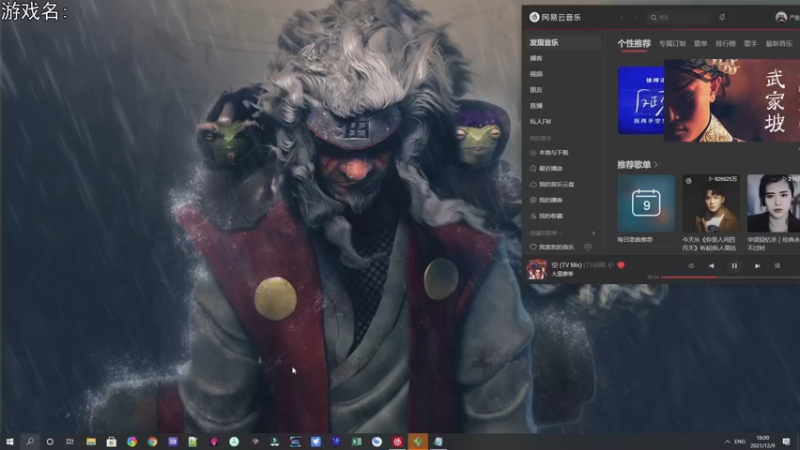Open 我的音乐云盘 cloud item
The image size is (800, 450).
552,184
